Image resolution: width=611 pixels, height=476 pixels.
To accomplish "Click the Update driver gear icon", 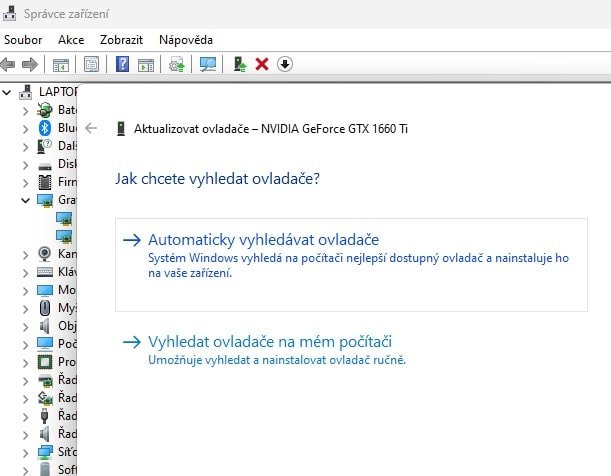I will point(177,64).
